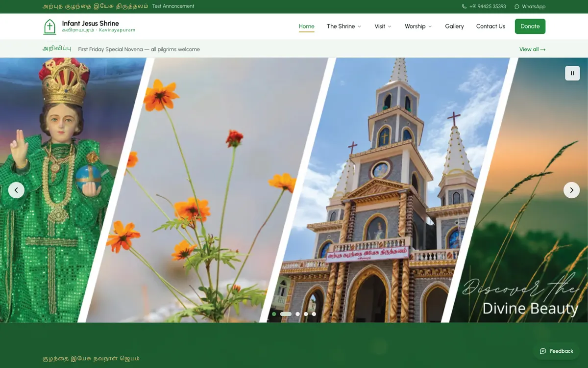Viewport: 588px width, 368px height.
Task: Expand The Shrine dropdown menu
Action: [344, 26]
